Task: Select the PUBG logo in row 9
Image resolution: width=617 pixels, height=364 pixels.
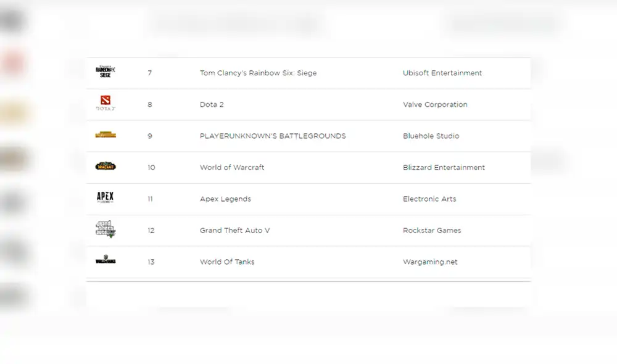Action: click(106, 135)
